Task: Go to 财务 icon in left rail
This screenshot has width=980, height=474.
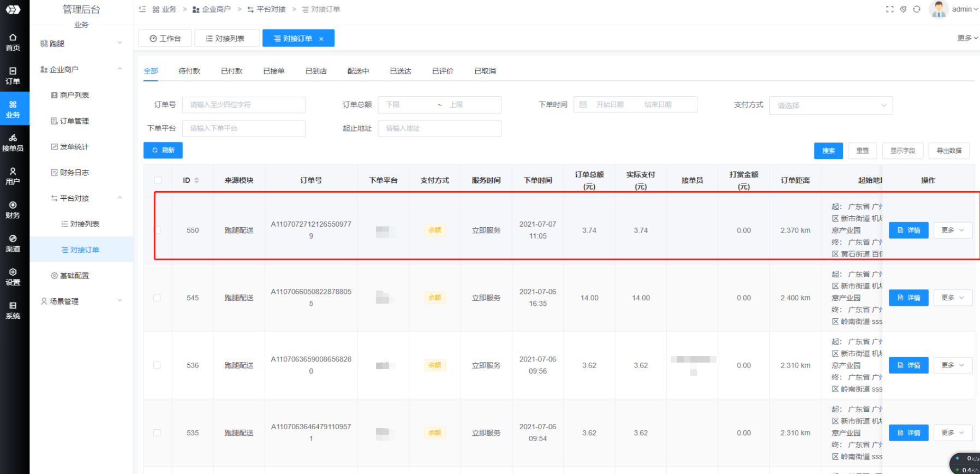Action: 13,210
